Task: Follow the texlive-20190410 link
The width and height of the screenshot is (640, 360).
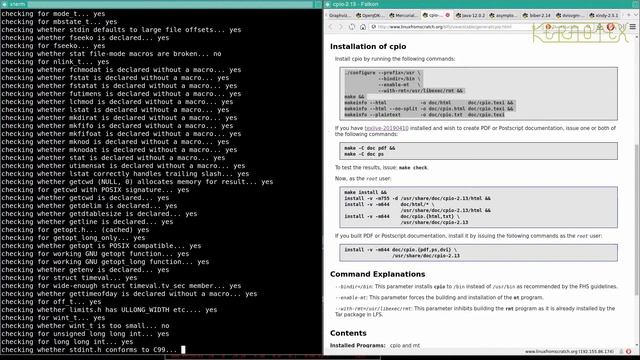Action: click(x=386, y=128)
